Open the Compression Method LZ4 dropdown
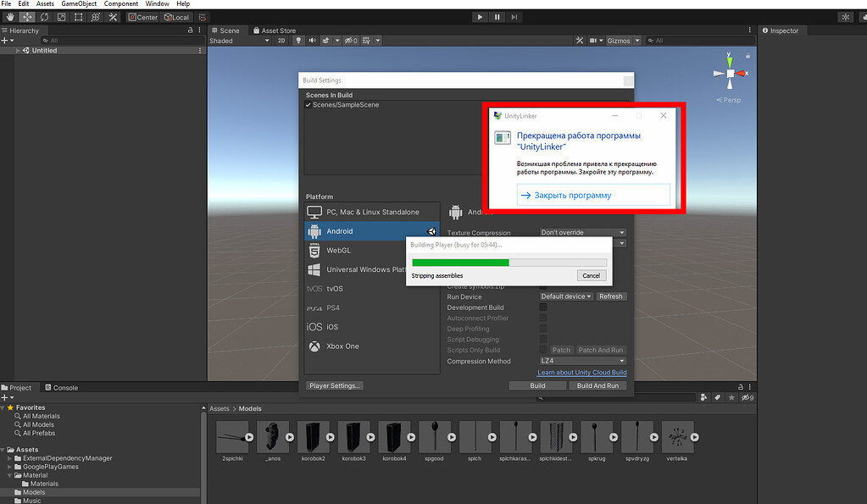The image size is (867, 504). [x=581, y=361]
